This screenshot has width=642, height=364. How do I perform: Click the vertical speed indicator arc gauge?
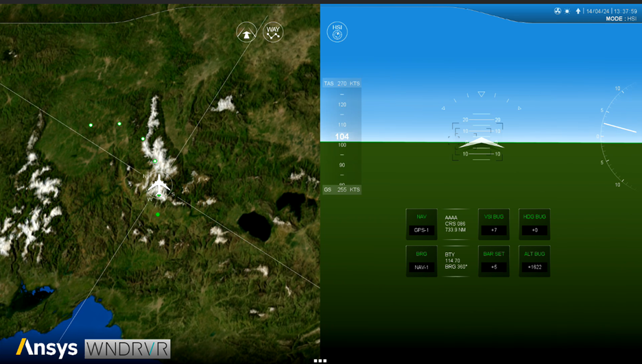(x=617, y=136)
